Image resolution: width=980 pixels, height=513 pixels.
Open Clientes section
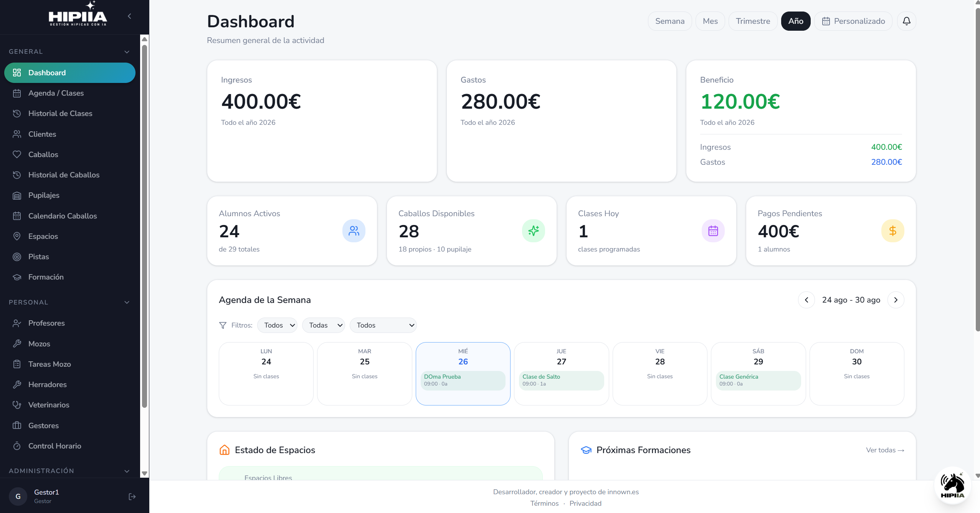coord(70,134)
